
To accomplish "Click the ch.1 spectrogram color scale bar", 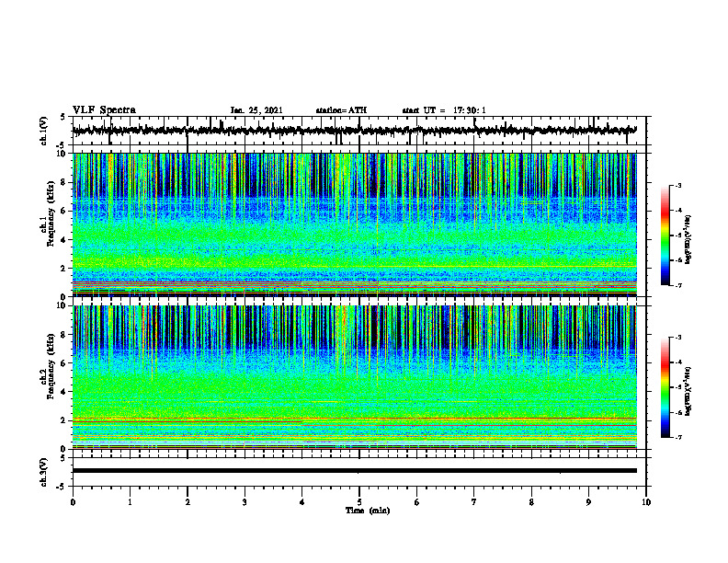I will click(x=665, y=236).
